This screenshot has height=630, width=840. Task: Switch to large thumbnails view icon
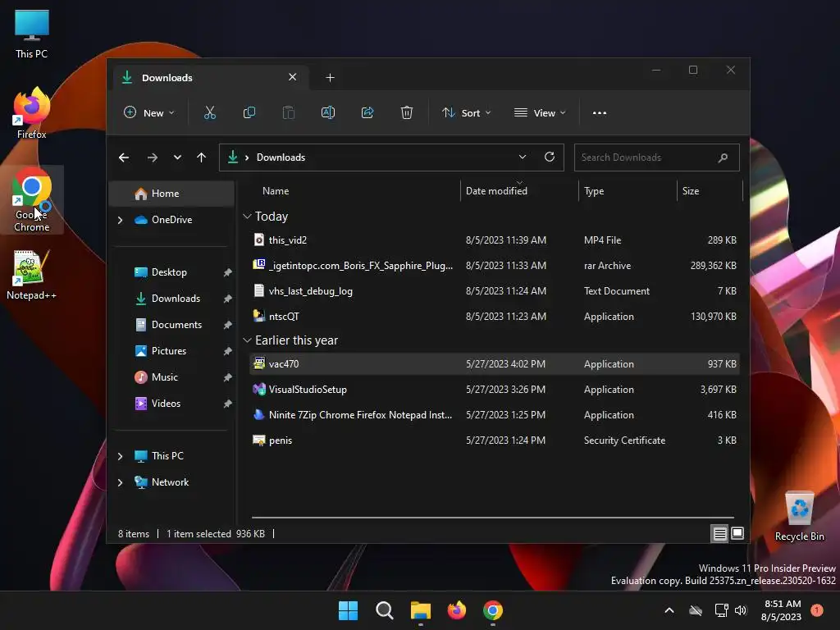(x=737, y=533)
